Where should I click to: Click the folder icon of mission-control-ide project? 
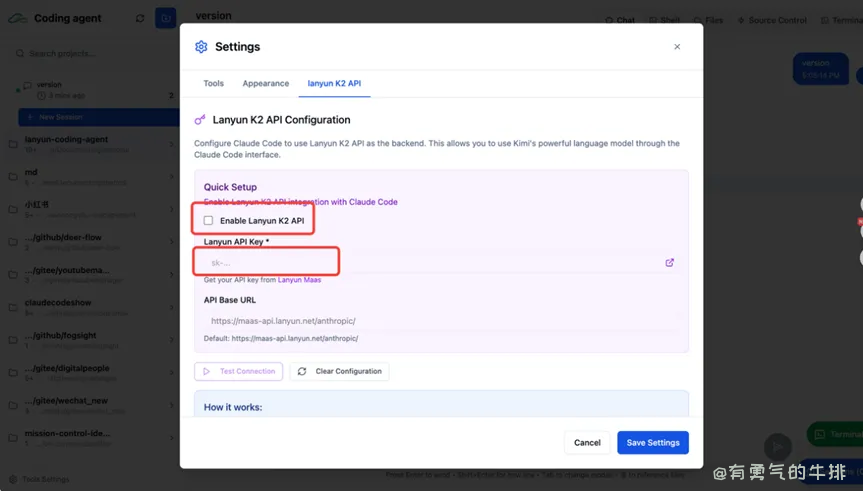[13, 438]
